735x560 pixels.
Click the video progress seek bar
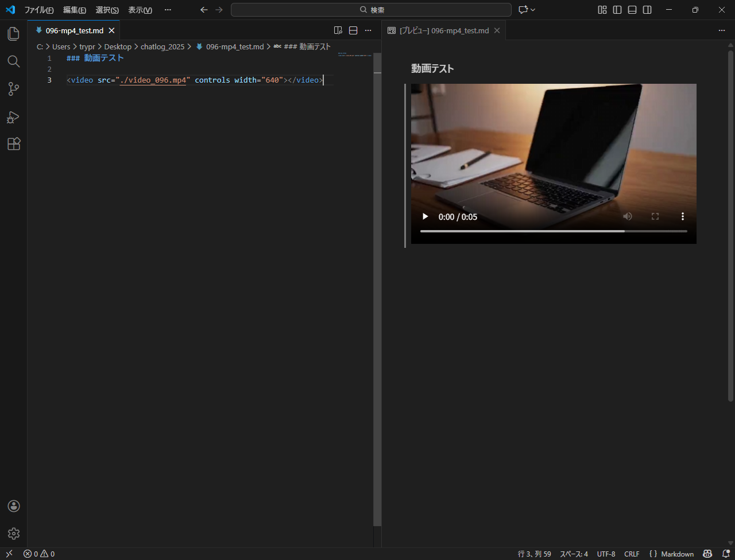coord(554,231)
